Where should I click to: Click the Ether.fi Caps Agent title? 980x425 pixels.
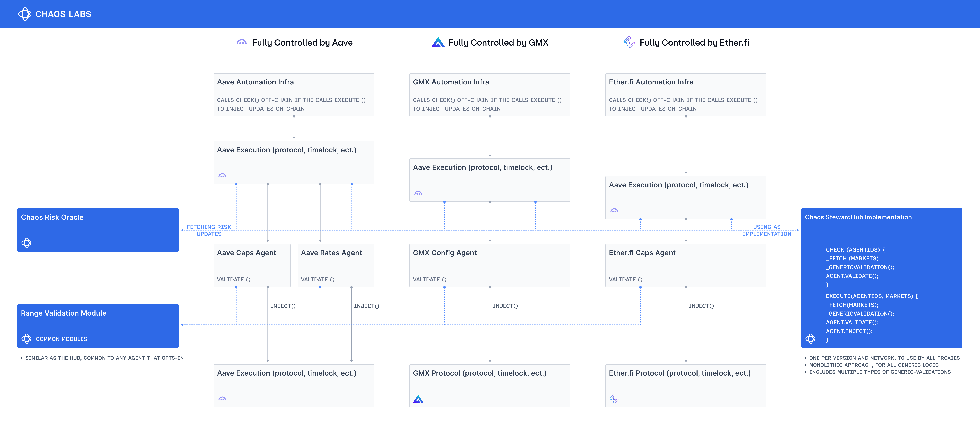pos(642,253)
